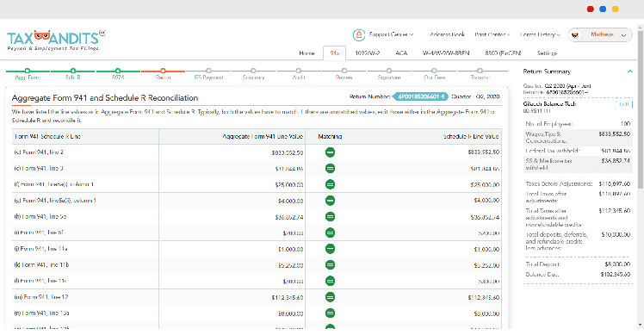Jump to Audit step marker

(x=299, y=71)
